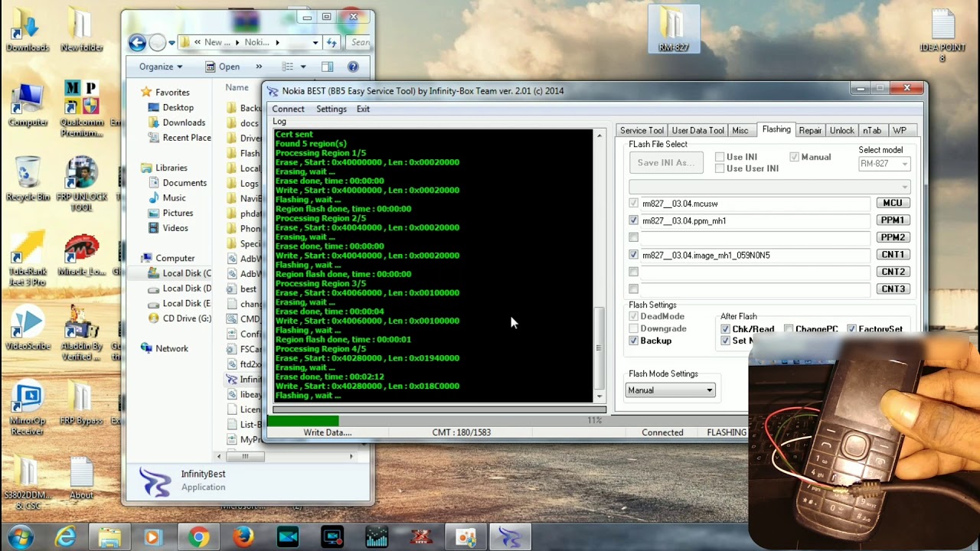
Task: Select the Computer desktop icon
Action: pyautogui.click(x=28, y=104)
